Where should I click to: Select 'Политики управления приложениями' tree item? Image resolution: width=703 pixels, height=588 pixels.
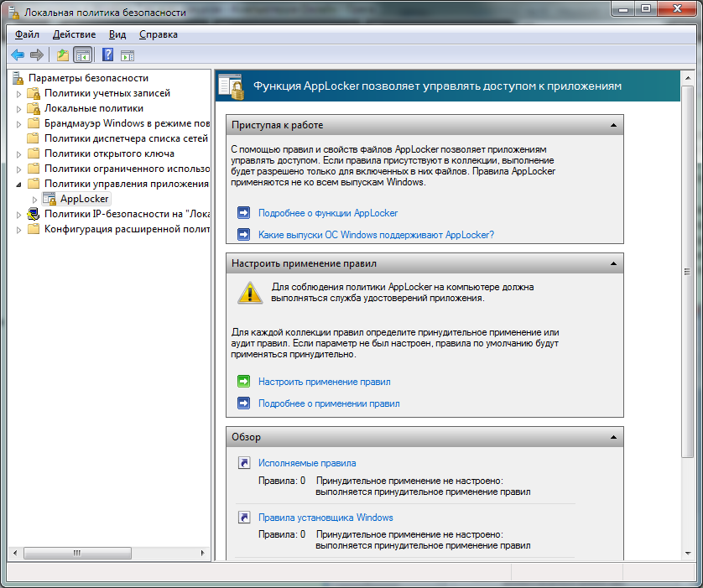[127, 184]
